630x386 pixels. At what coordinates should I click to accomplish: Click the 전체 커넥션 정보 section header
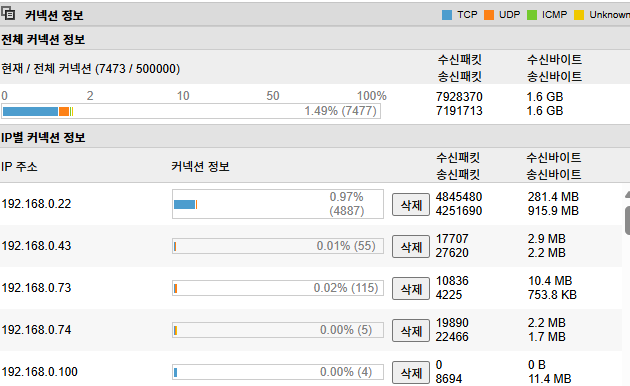point(43,39)
